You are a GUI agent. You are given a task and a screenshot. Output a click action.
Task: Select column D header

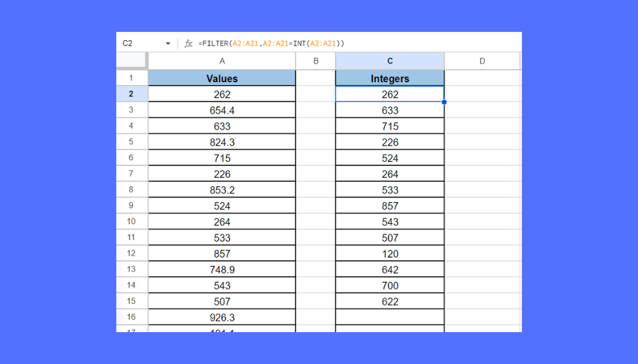(x=482, y=61)
